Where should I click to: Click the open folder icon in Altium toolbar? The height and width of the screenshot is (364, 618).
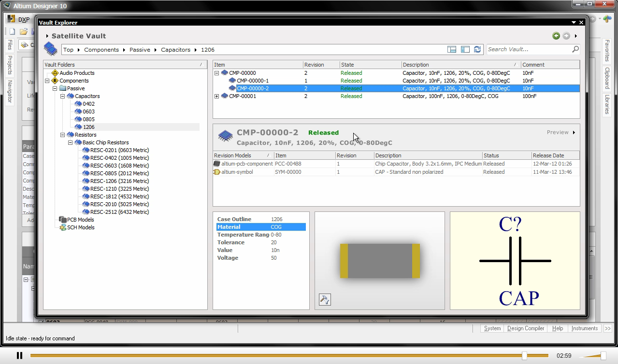tap(23, 32)
